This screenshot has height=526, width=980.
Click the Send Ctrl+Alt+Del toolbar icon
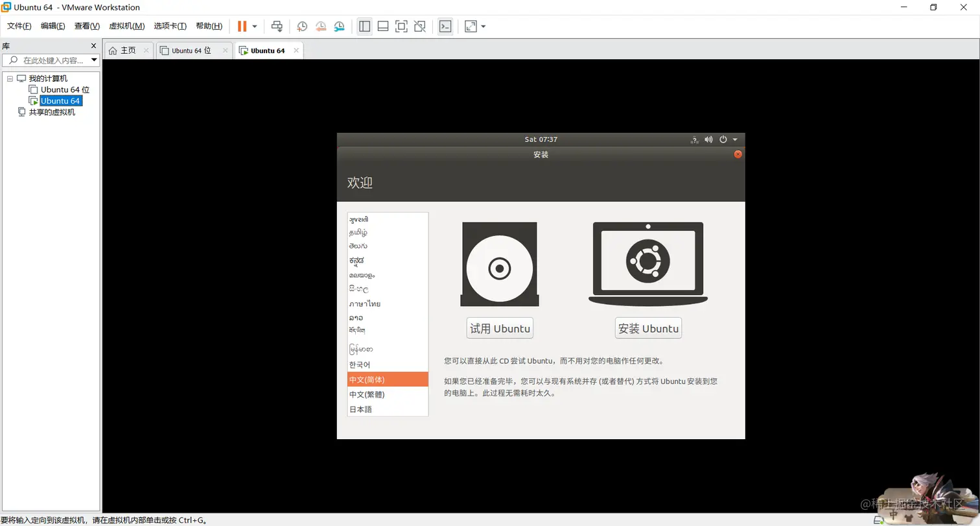click(277, 26)
